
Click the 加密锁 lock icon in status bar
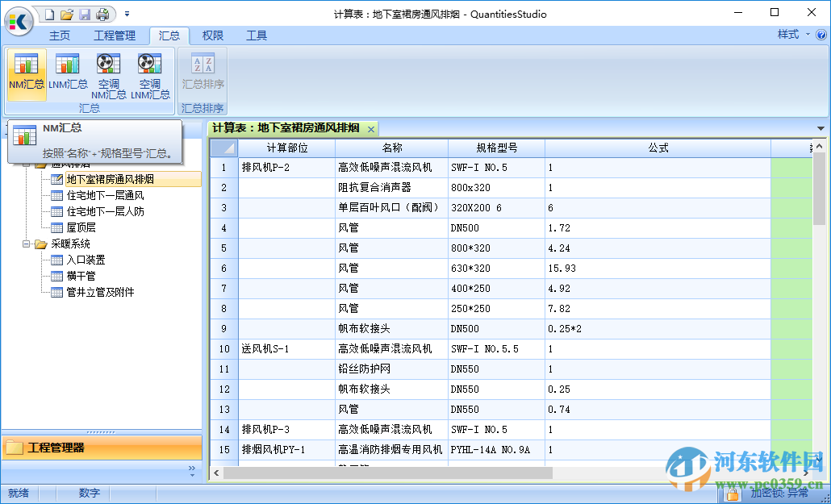(x=732, y=492)
